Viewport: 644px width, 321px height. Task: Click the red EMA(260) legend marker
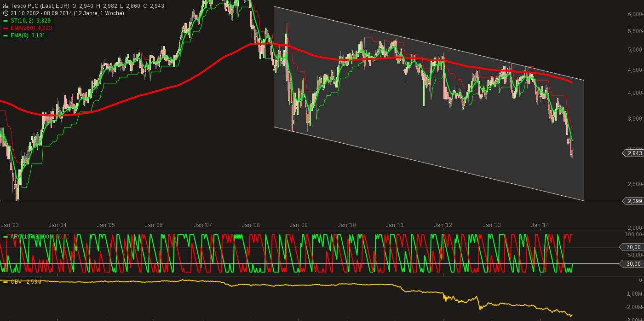6,28
